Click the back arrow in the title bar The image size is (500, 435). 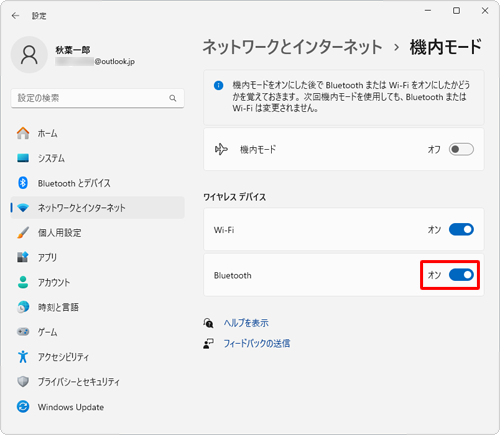click(15, 16)
